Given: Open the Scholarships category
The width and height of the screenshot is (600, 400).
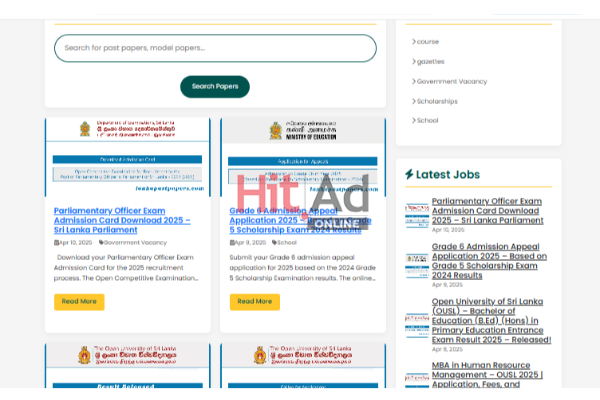Looking at the screenshot, I should [437, 101].
